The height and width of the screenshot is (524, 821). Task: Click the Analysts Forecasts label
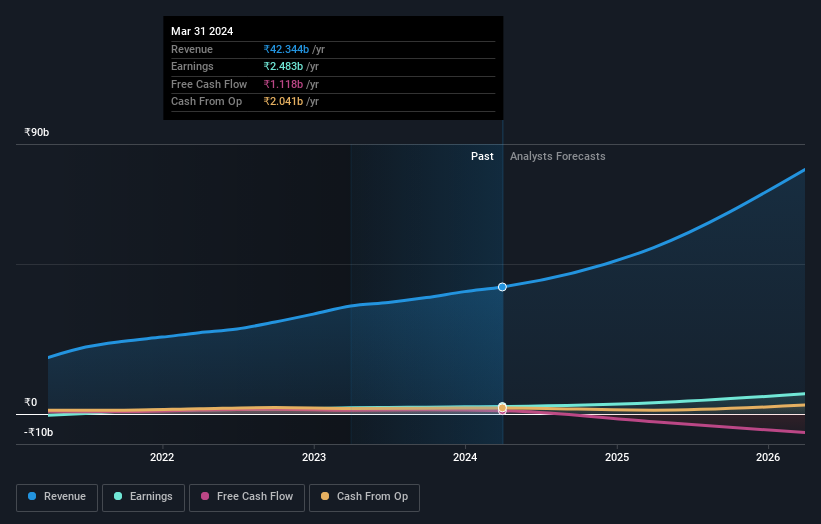[x=558, y=156]
